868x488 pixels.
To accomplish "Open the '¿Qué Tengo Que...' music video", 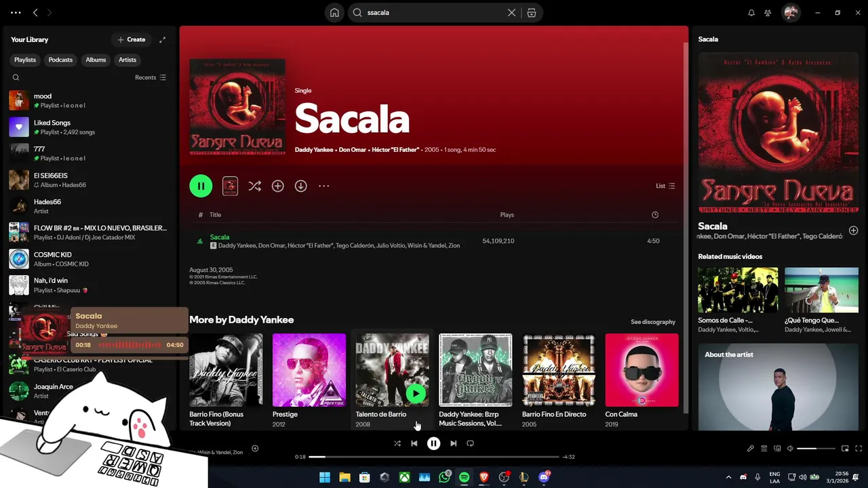I will tap(821, 300).
